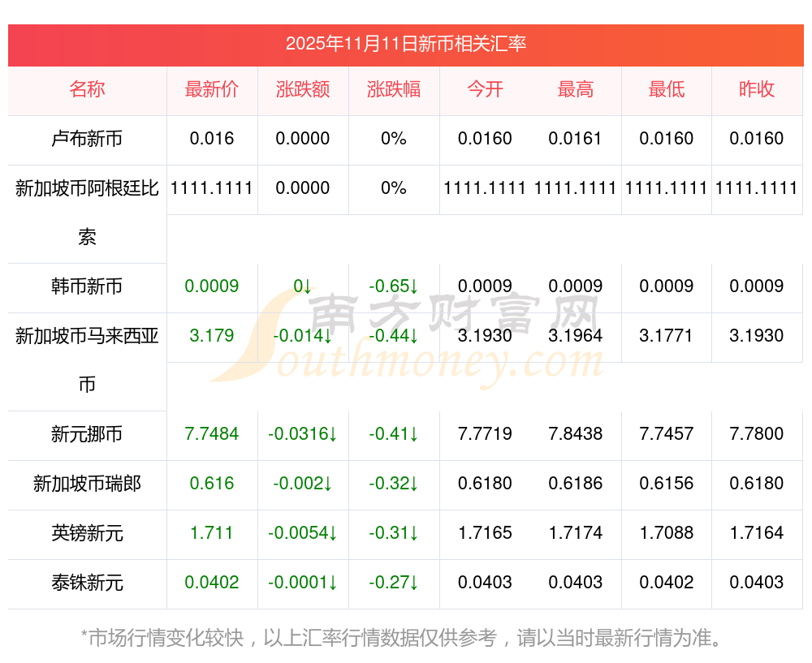Click the 2025年11月11日新币相关汇率 title banner
The width and height of the screenshot is (812, 663).
coord(406,44)
